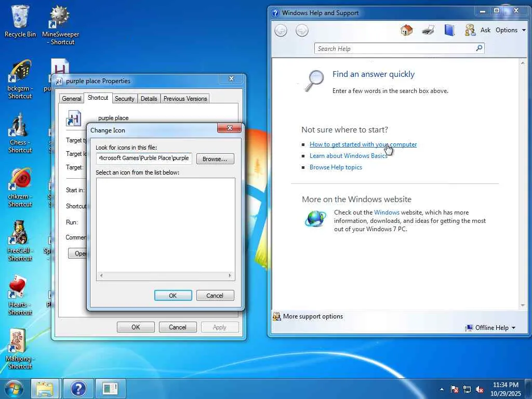Select the Hearts shortcut icon
The width and height of the screenshot is (532, 399).
coord(20,295)
